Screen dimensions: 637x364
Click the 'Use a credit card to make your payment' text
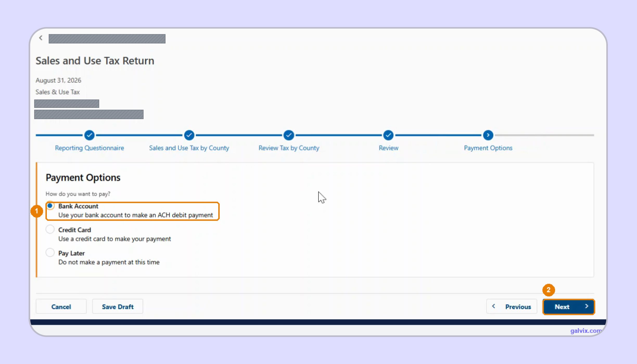pyautogui.click(x=114, y=239)
